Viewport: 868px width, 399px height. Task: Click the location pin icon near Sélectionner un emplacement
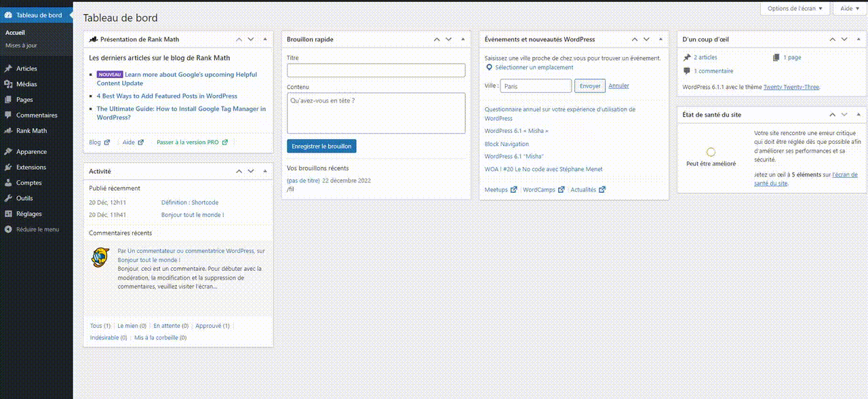pos(489,68)
